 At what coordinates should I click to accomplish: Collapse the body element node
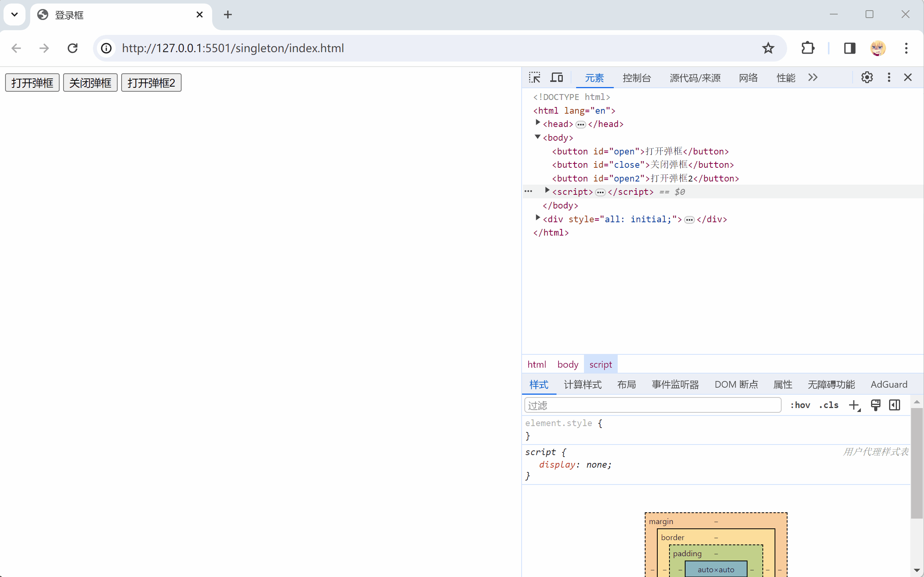tap(538, 137)
